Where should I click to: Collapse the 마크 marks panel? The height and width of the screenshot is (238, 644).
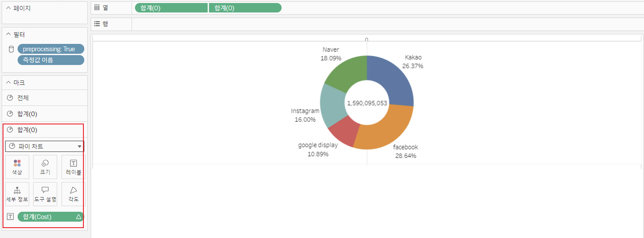pos(8,83)
